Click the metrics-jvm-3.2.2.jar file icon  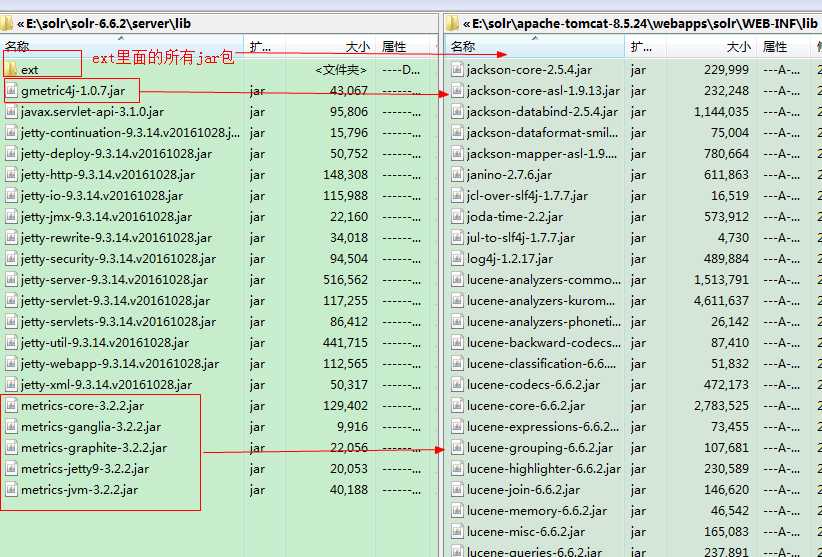[11, 489]
